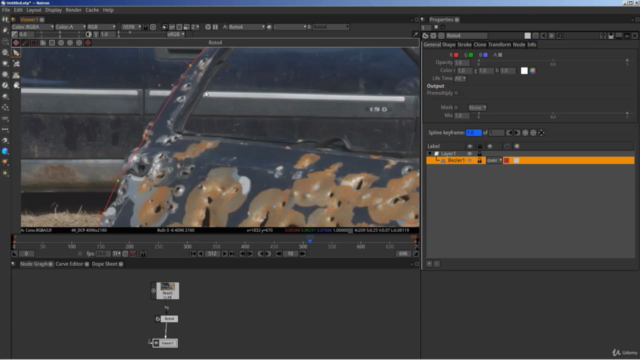Click the redo arrow in the Roto4 properties header

click(x=551, y=36)
